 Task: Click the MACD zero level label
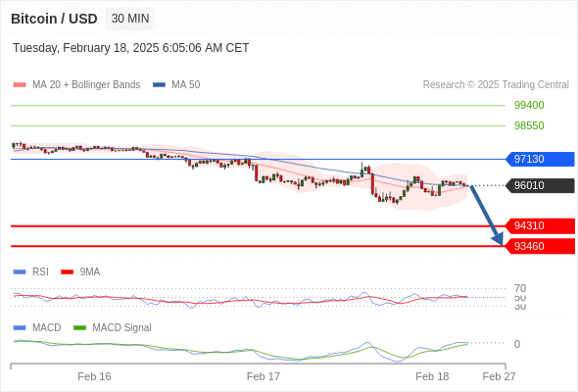517,344
